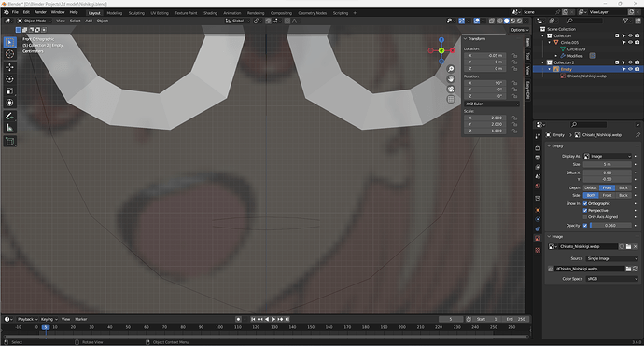Open the Display As Image dropdown
Screen dimensions: 644x346
tap(607, 157)
